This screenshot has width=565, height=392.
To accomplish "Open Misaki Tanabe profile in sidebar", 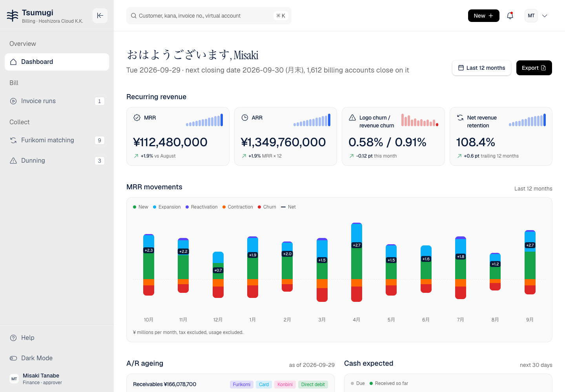I will (x=57, y=379).
